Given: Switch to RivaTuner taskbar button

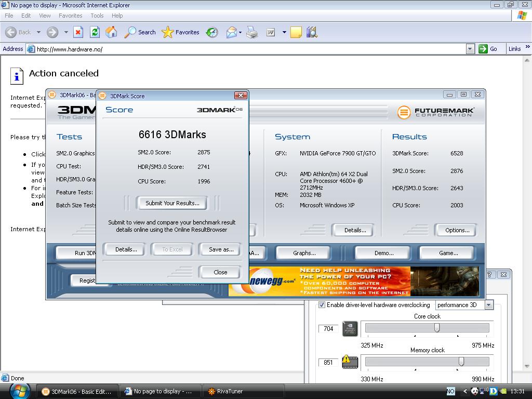Looking at the screenshot, I should [243, 391].
